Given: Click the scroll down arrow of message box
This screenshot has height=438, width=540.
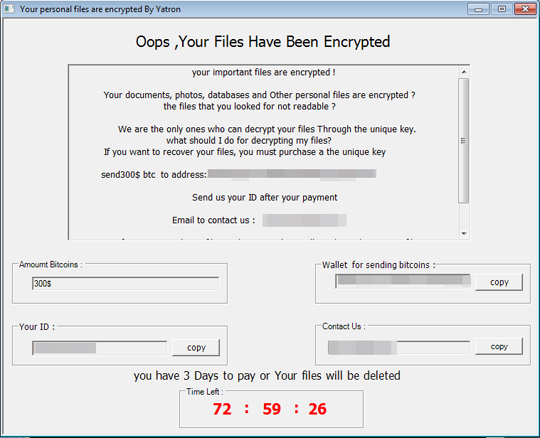Looking at the screenshot, I should pyautogui.click(x=464, y=233).
